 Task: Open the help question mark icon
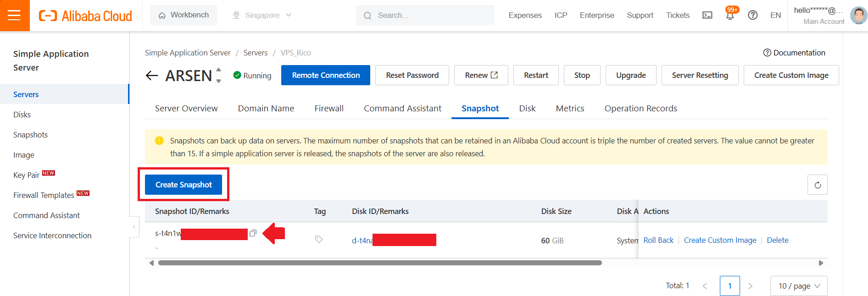pyautogui.click(x=752, y=15)
